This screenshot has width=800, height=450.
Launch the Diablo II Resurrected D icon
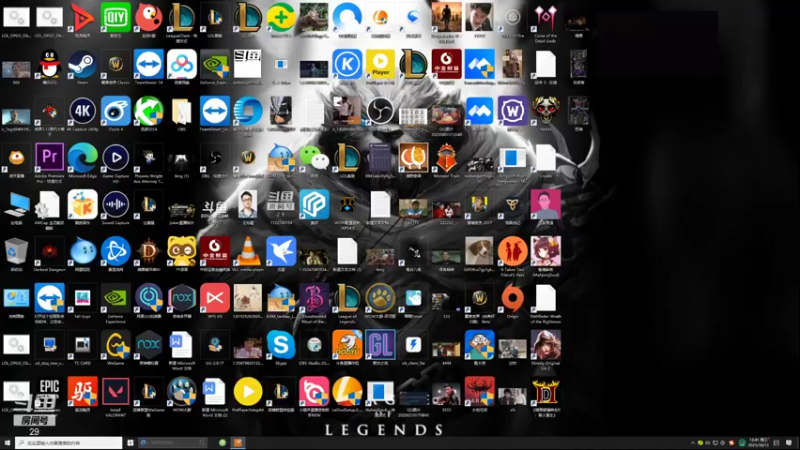pos(545,391)
